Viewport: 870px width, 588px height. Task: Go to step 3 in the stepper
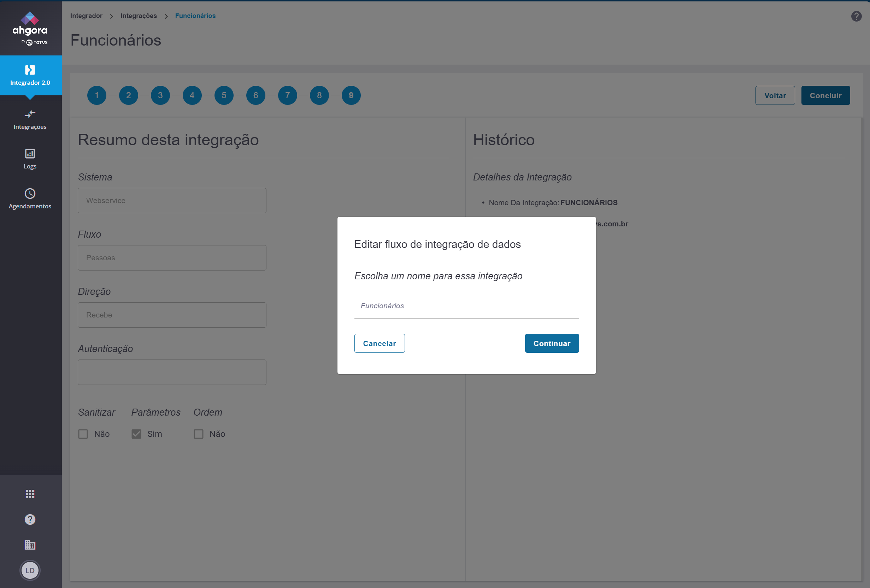[x=160, y=95]
